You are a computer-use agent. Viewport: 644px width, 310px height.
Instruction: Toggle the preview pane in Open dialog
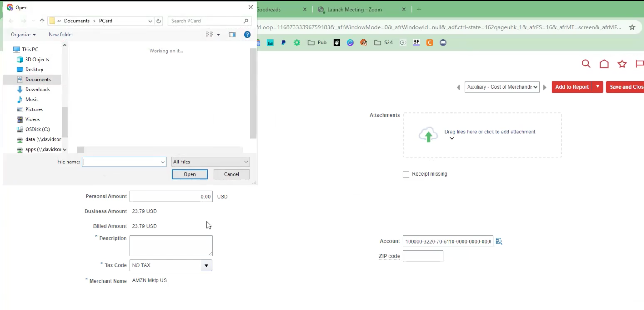(x=232, y=35)
